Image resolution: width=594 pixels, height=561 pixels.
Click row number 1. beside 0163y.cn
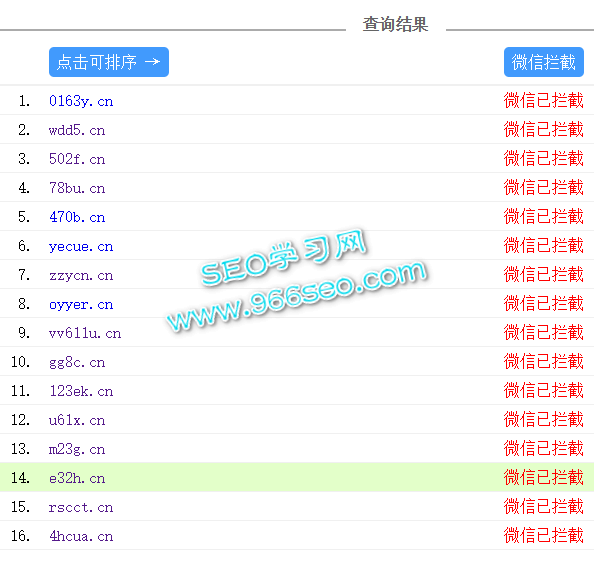[x=24, y=101]
